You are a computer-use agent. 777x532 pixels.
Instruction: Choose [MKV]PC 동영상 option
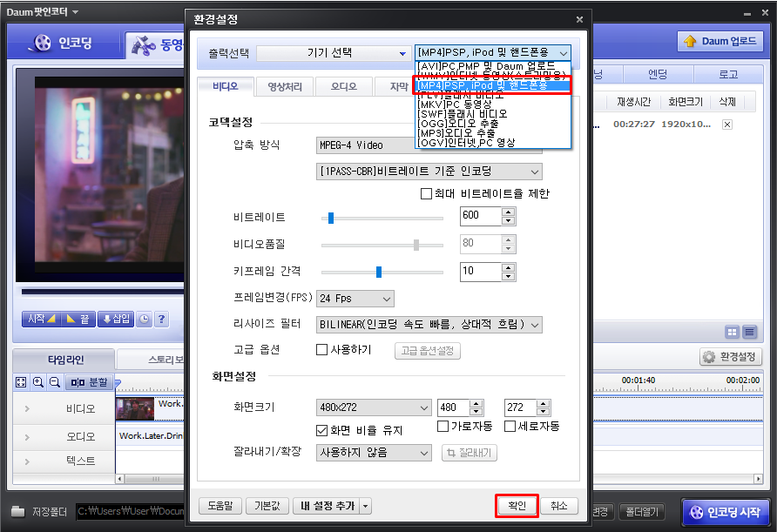pos(492,104)
